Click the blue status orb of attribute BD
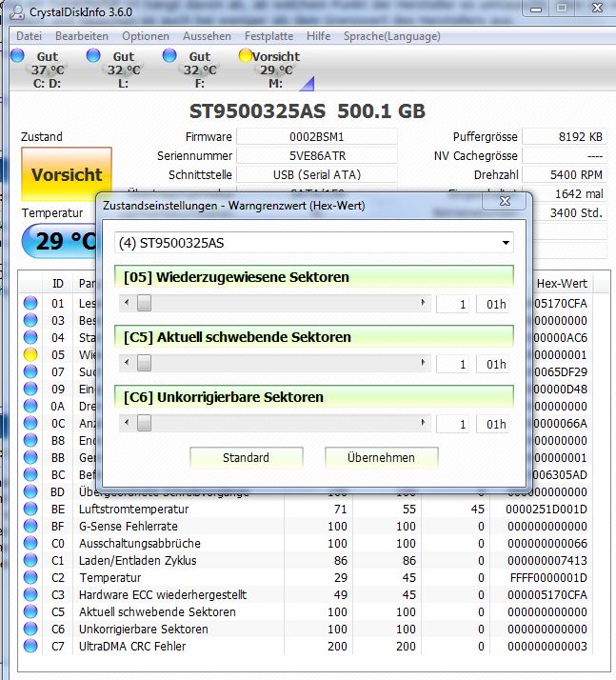Viewport: 616px width, 680px height. click(x=30, y=491)
